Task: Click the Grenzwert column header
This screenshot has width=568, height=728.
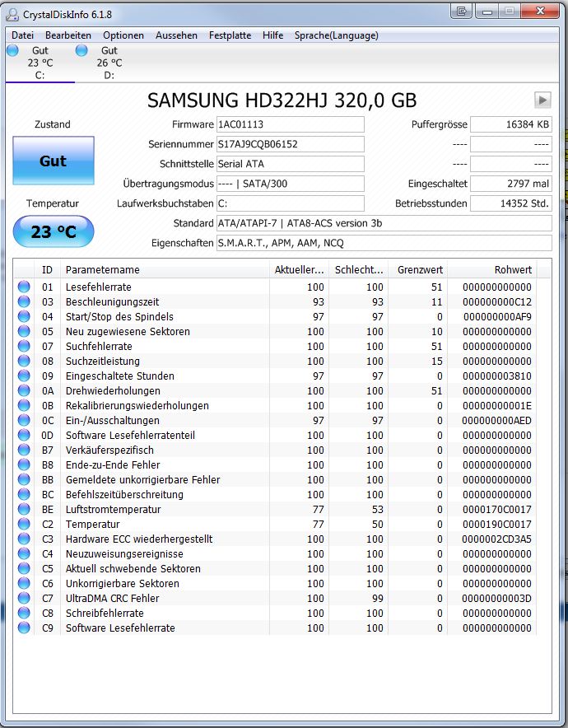Action: 417,270
